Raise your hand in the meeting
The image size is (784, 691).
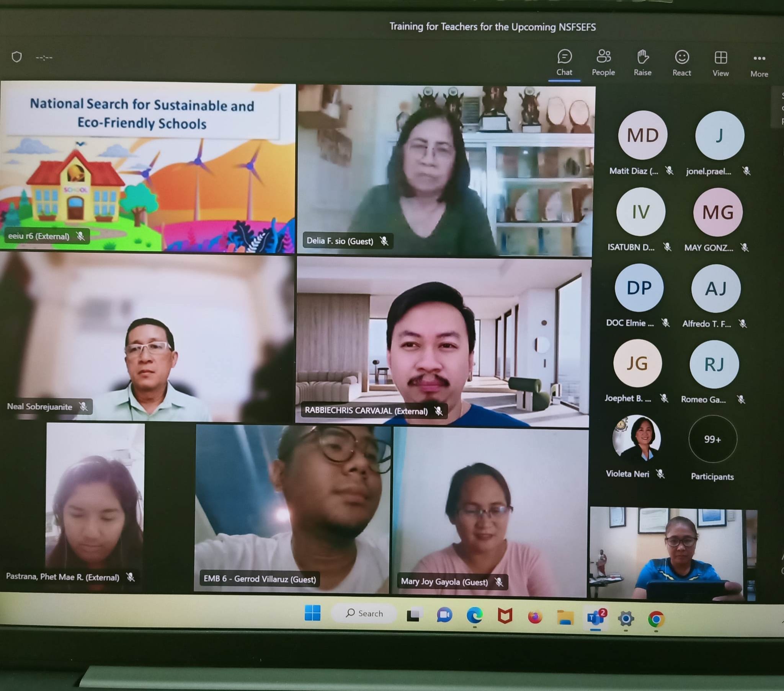point(642,62)
